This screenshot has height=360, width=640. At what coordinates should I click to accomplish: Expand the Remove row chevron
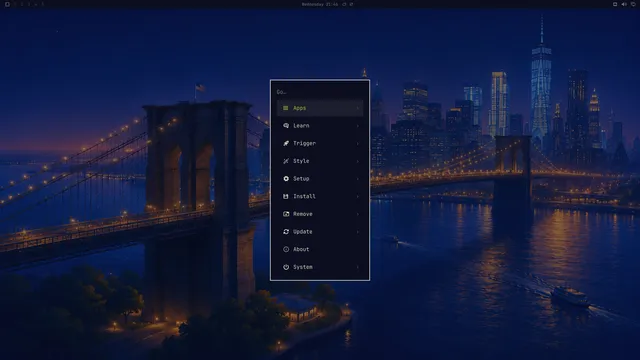pos(358,214)
